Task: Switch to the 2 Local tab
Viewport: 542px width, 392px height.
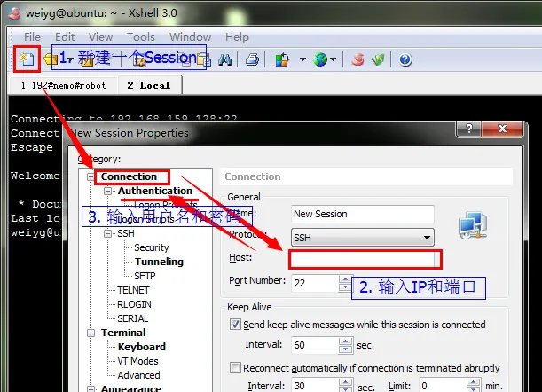Action: click(x=149, y=85)
